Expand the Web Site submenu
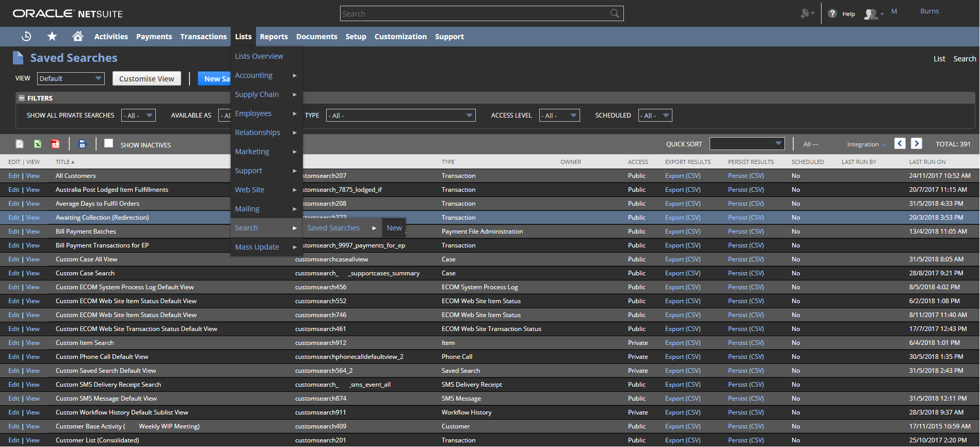Viewport: 980px width, 447px height. (x=266, y=190)
